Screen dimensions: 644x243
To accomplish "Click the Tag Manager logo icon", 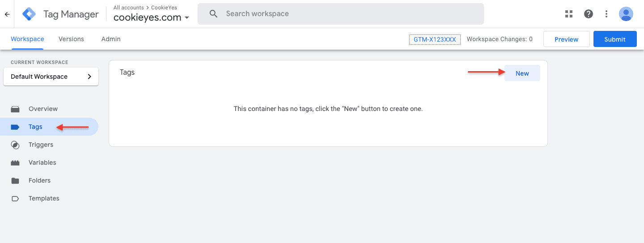I will tap(30, 14).
